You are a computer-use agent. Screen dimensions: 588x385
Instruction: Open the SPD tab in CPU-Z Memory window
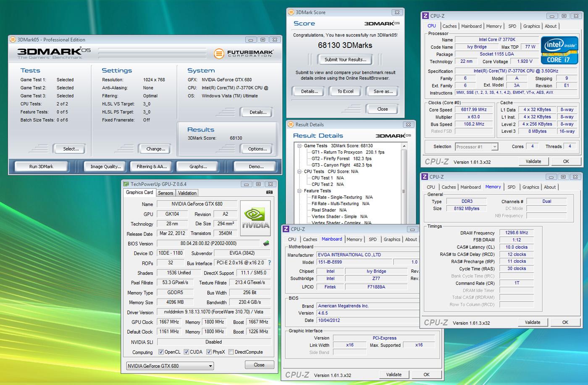[x=511, y=187]
